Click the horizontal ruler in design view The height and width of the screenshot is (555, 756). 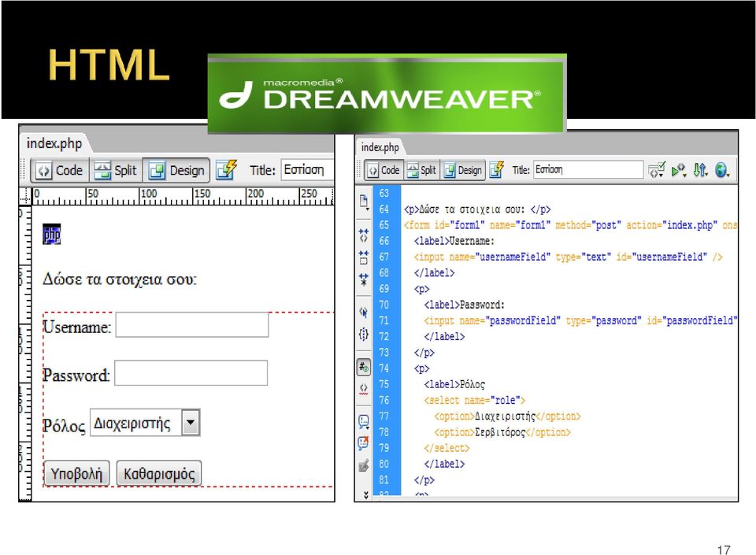pyautogui.click(x=183, y=196)
